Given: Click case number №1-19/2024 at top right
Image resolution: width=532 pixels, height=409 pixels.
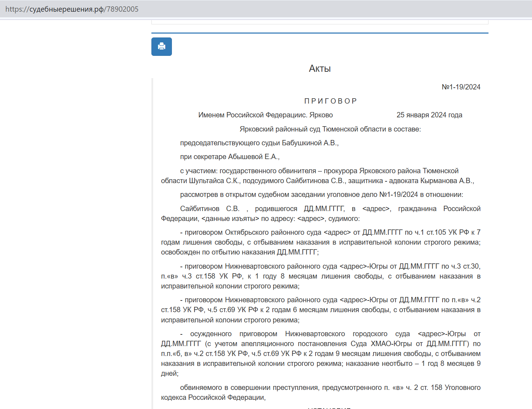Looking at the screenshot, I should (x=461, y=87).
